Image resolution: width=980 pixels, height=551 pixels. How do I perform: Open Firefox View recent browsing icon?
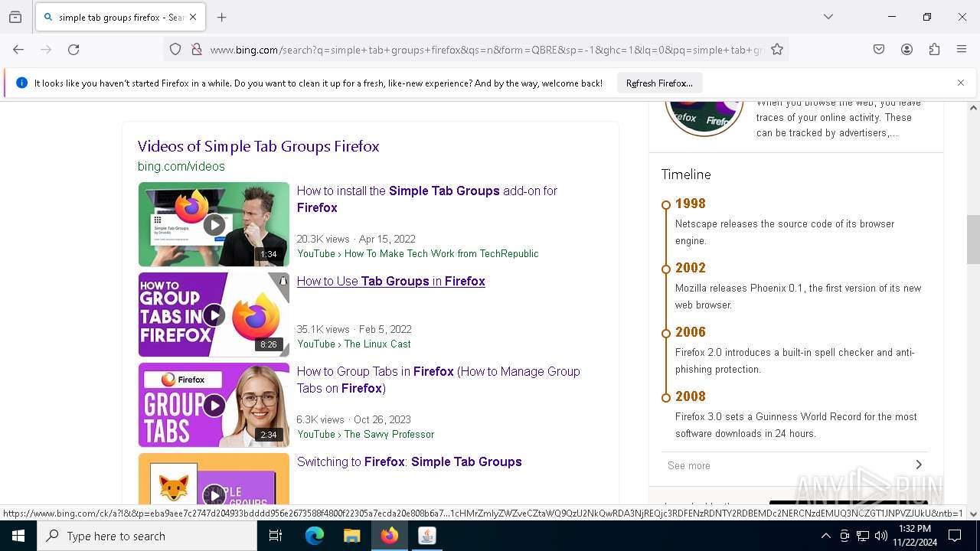click(15, 17)
